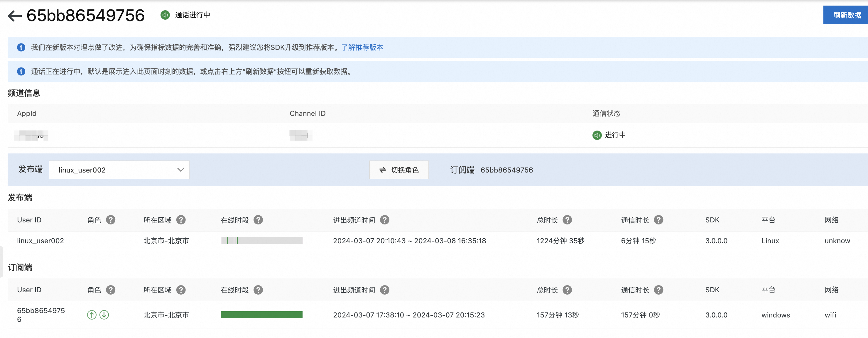Click the info icon in SDK upgrade notice

[x=21, y=48]
